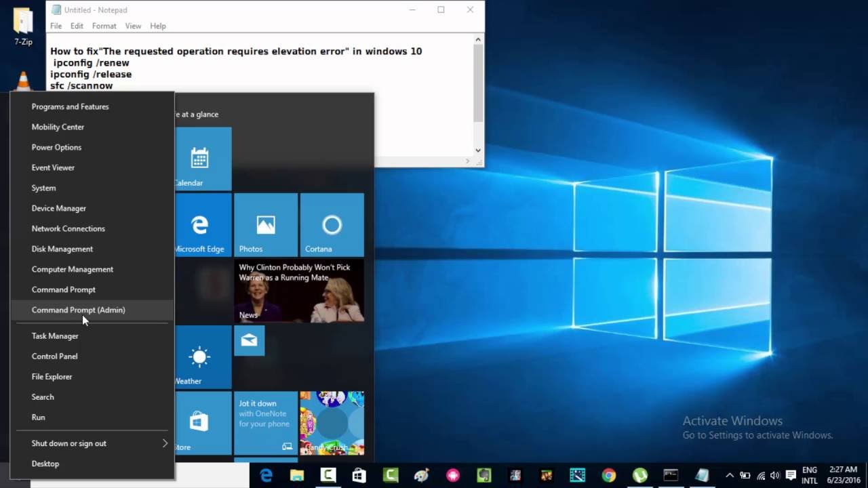Screen dimensions: 868x488
Task: Open the News tile about Clinton
Action: click(x=299, y=291)
